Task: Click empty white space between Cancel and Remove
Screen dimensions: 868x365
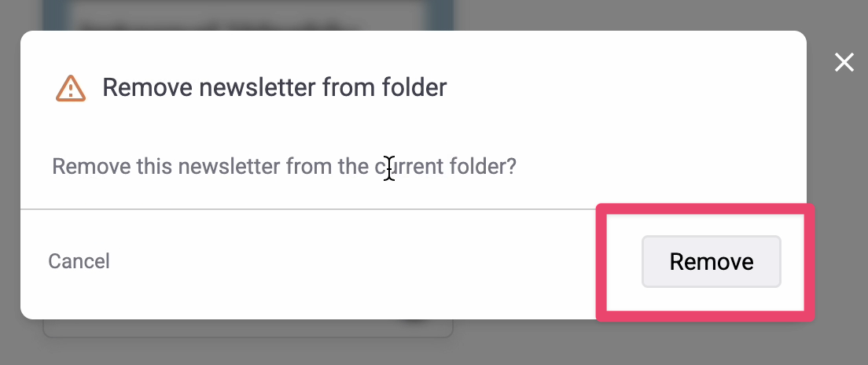Action: (355, 263)
